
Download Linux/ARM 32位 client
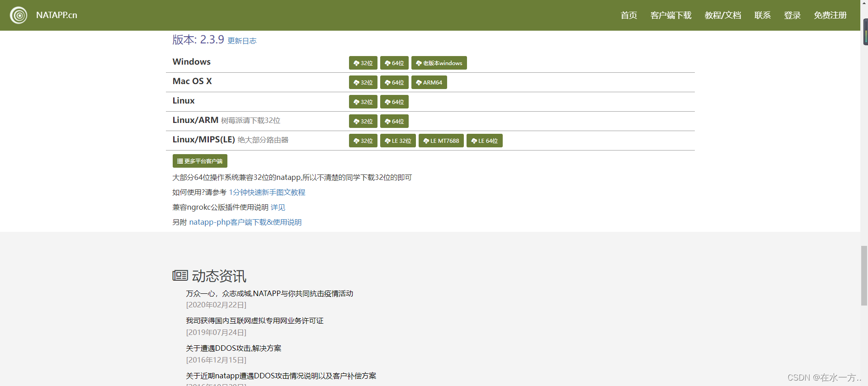[x=363, y=121]
